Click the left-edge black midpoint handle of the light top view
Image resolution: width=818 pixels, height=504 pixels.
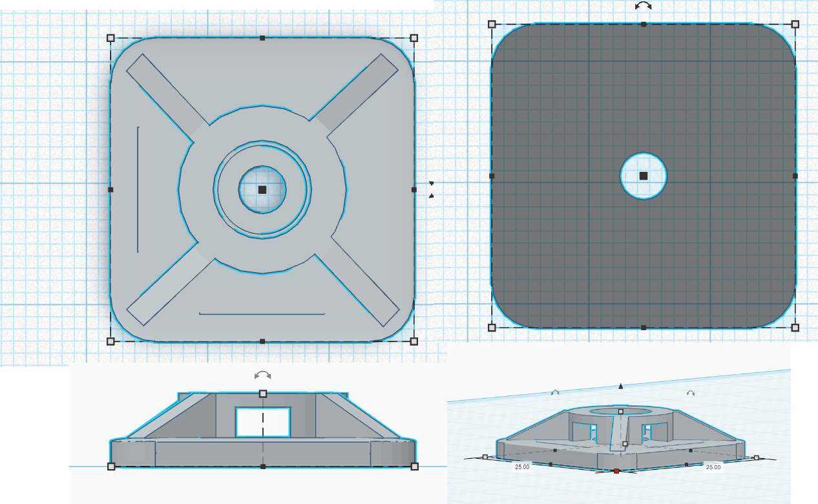coord(110,189)
